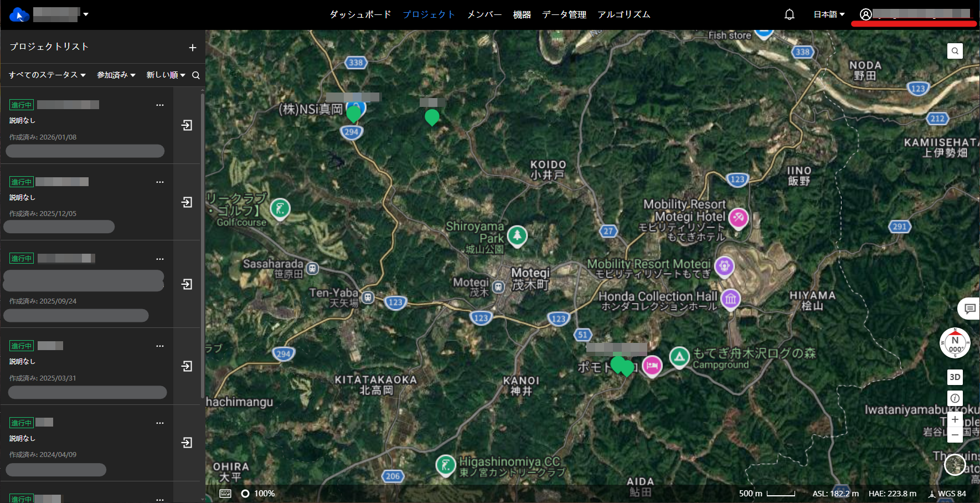Expand the すべてのステータス filter dropdown
The image size is (980, 503).
pyautogui.click(x=47, y=75)
